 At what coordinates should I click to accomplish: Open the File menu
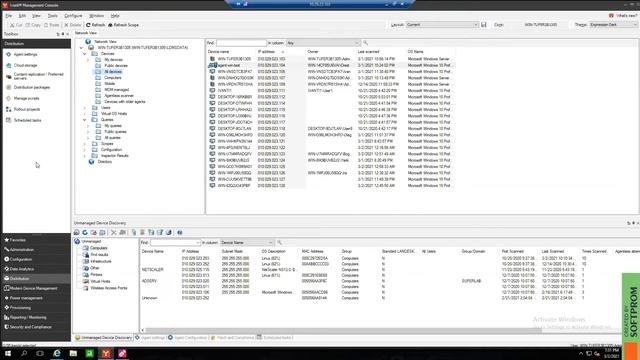pyautogui.click(x=9, y=16)
